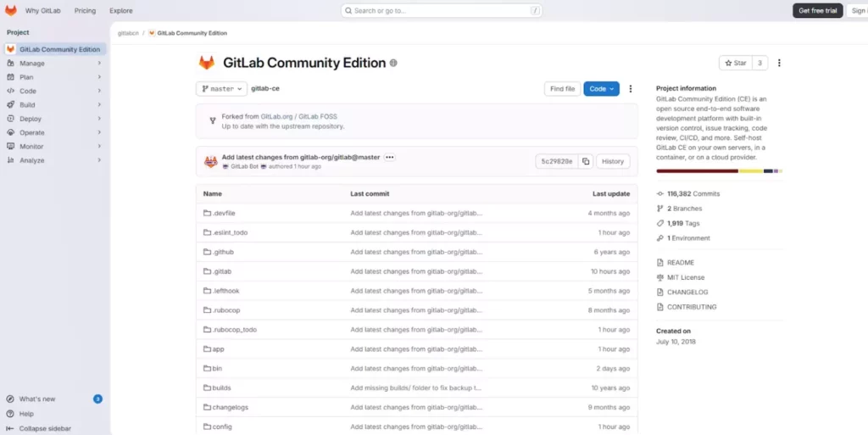This screenshot has width=868, height=435.
Task: Open the .github folder icon
Action: (x=207, y=252)
